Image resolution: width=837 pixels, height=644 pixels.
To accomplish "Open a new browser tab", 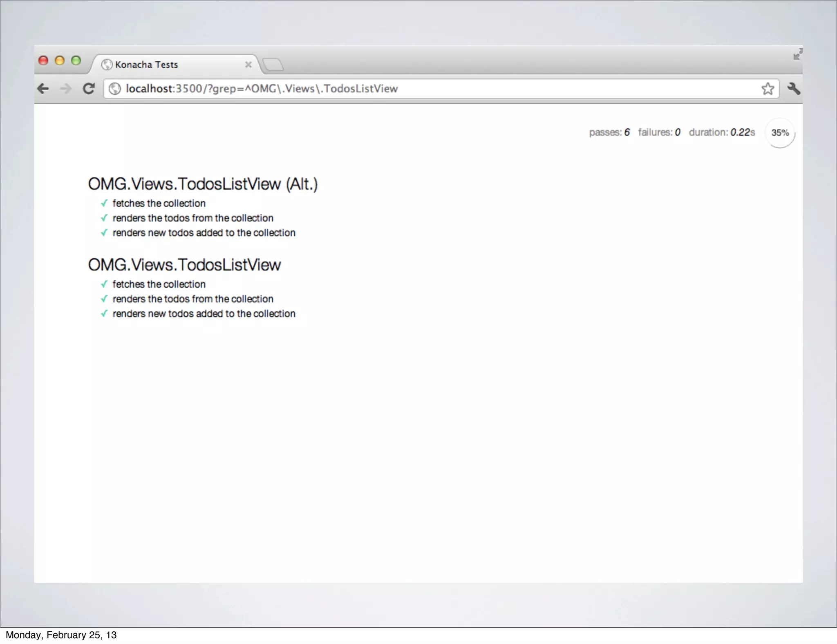I will pyautogui.click(x=273, y=65).
